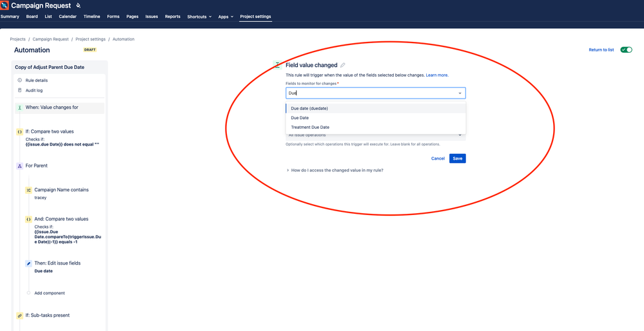Select Due date (duedate) option
The height and width of the screenshot is (331, 644).
pyautogui.click(x=375, y=108)
